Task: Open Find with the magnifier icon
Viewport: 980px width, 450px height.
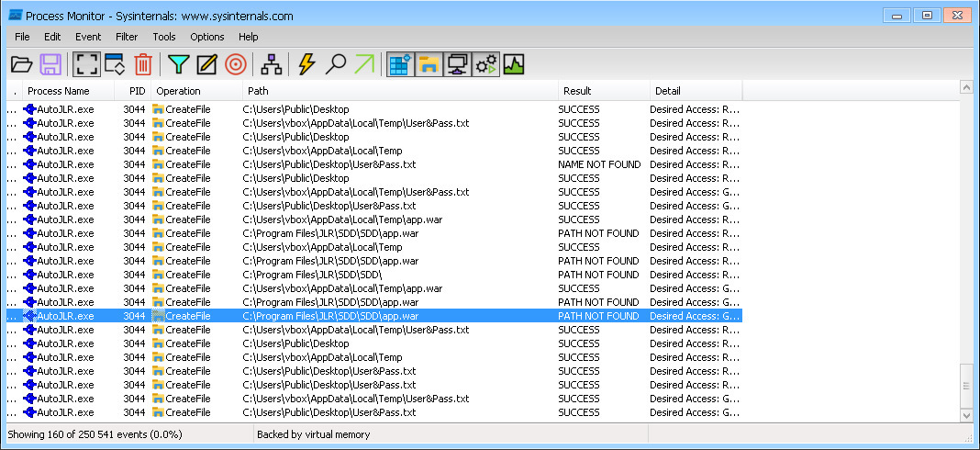Action: tap(336, 64)
